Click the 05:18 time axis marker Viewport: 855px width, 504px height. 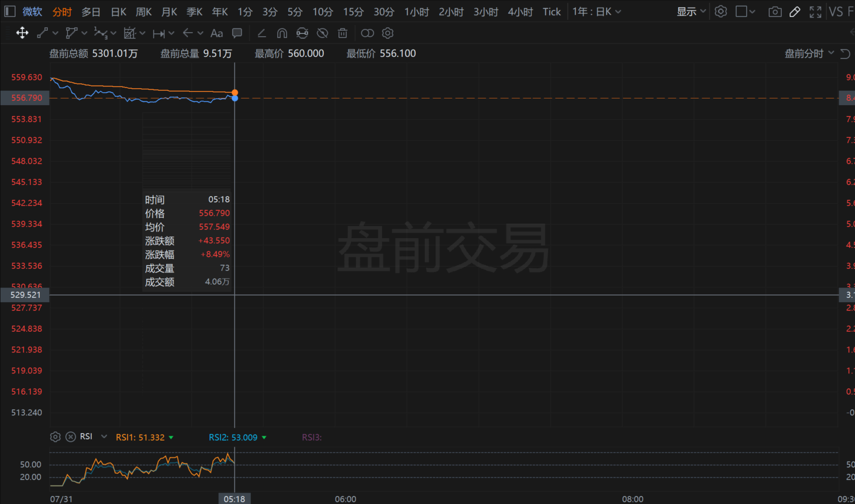[x=234, y=499]
